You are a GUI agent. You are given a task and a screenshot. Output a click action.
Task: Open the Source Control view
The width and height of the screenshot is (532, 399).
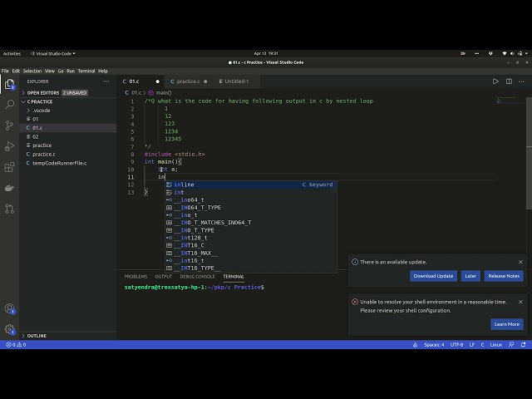coord(9,126)
